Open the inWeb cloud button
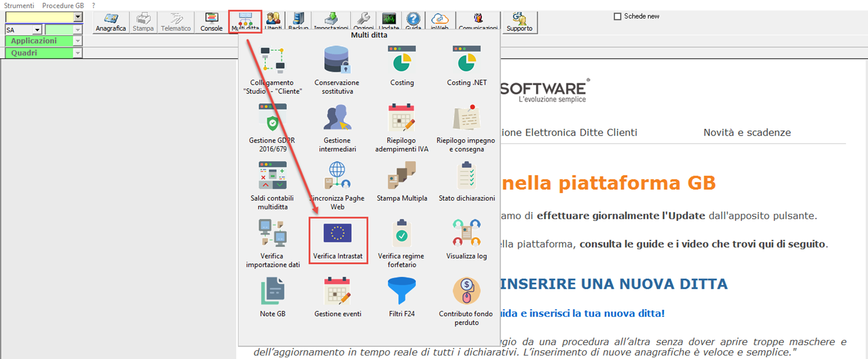Image resolution: width=868 pixels, height=359 pixels. [440, 22]
